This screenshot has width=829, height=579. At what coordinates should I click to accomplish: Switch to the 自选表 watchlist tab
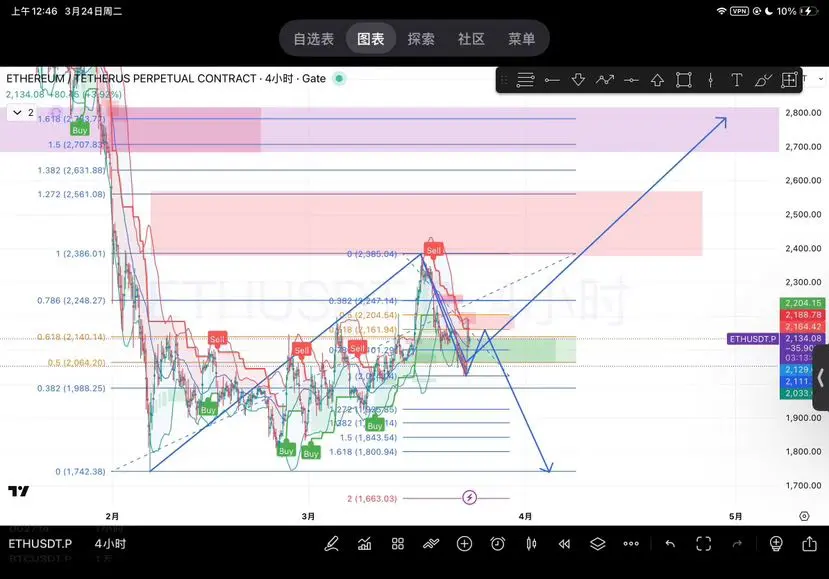pyautogui.click(x=314, y=39)
